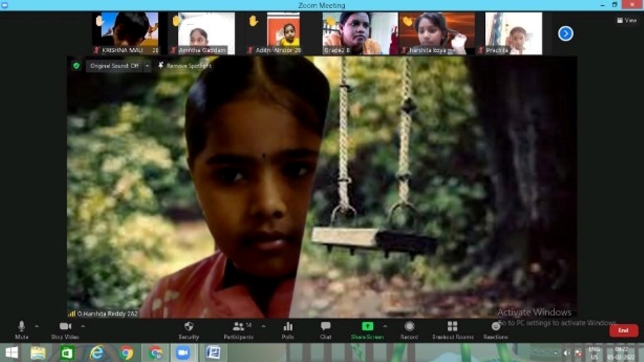This screenshot has width=644, height=362.
Task: Mute the microphone
Action: [x=21, y=330]
